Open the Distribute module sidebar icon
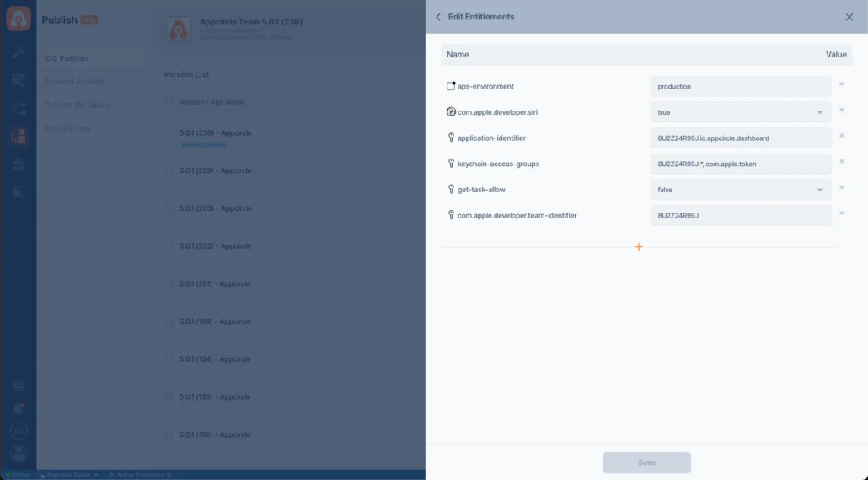 pos(19,108)
